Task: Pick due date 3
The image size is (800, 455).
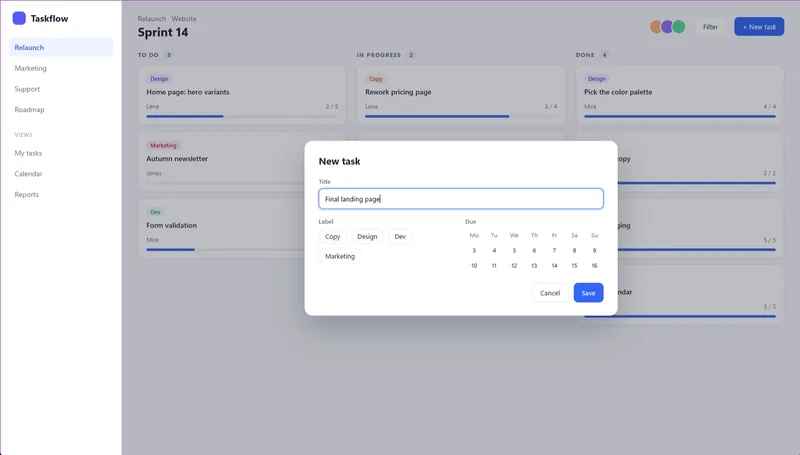Action: (474, 250)
